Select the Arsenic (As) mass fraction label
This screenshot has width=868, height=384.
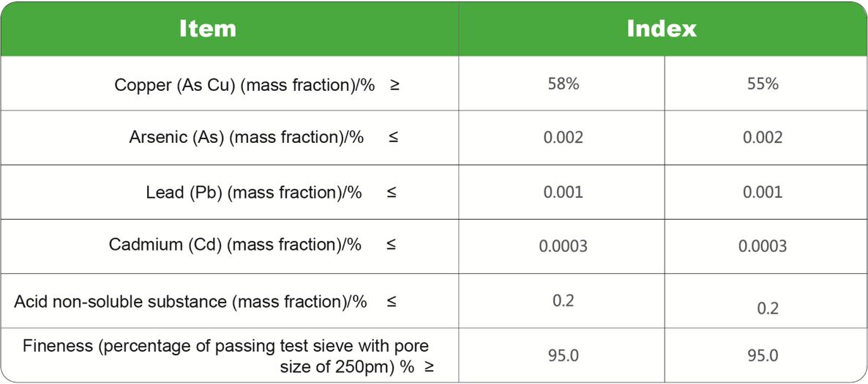pyautogui.click(x=247, y=138)
